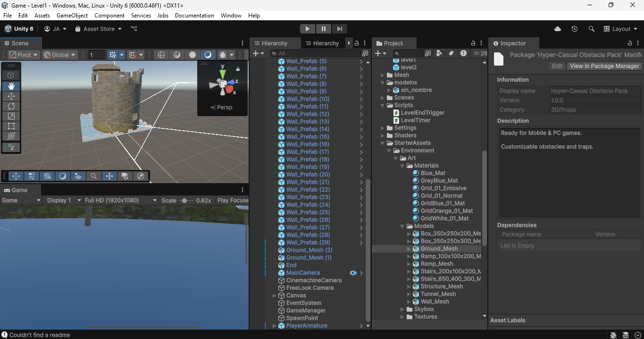Click the grid snap value field
Viewport: 644px width, 339px height.
tap(96, 55)
